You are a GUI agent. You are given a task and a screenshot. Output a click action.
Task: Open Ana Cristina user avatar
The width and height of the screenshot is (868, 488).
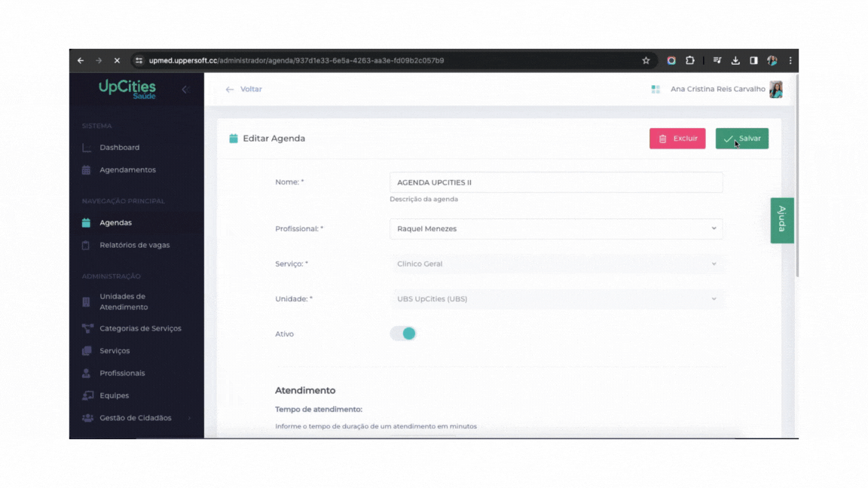point(775,89)
